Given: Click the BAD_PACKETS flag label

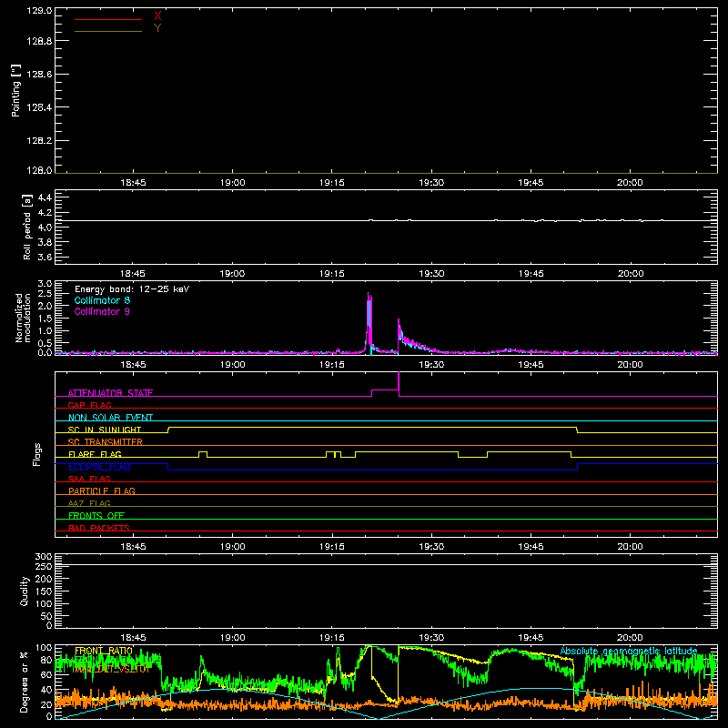Looking at the screenshot, I should click(99, 528).
